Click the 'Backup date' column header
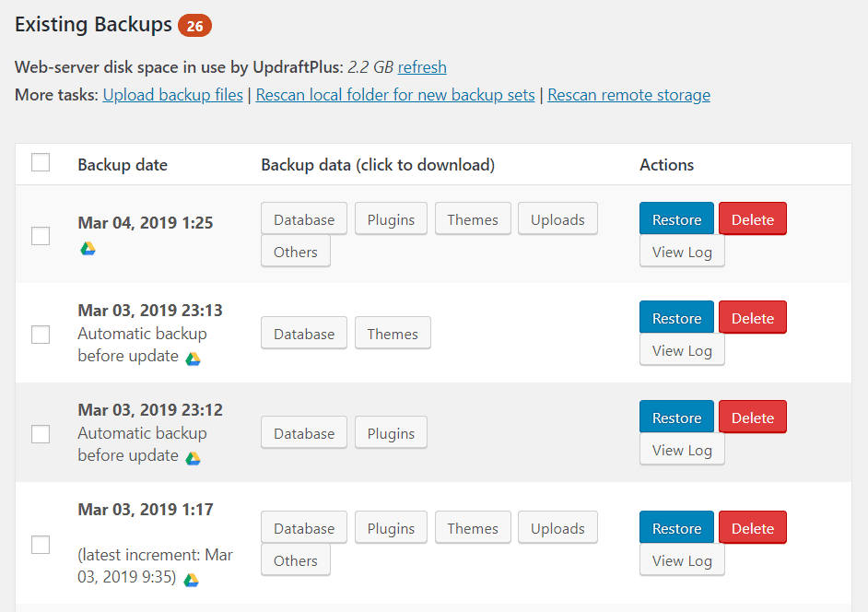The width and height of the screenshot is (868, 612). coord(123,164)
